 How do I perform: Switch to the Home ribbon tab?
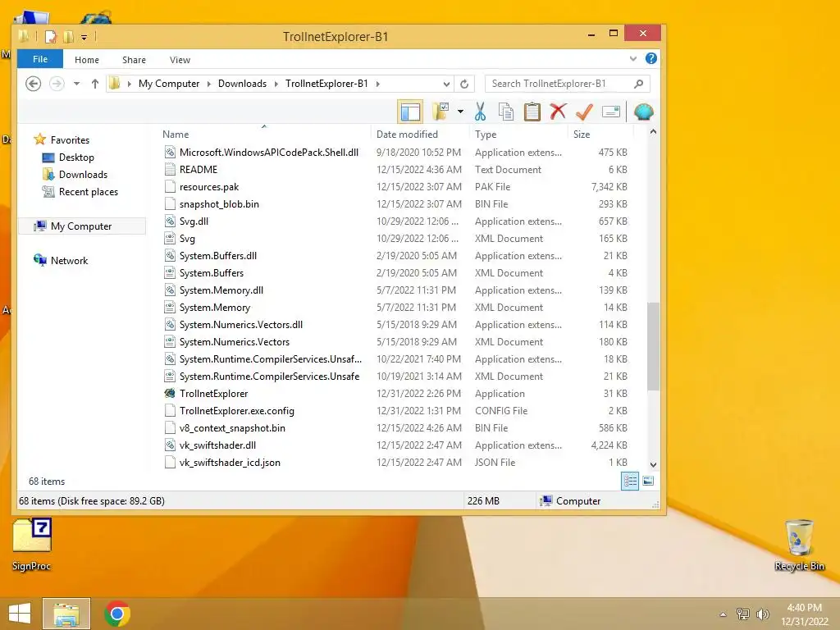(87, 59)
